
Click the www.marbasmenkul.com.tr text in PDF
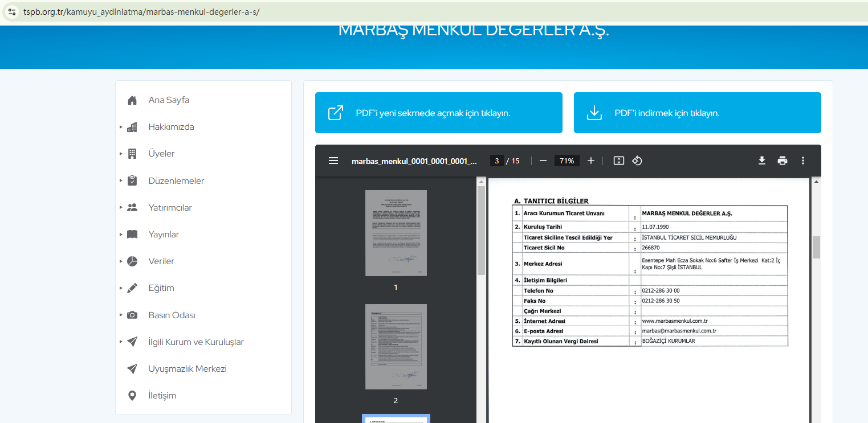tap(675, 321)
